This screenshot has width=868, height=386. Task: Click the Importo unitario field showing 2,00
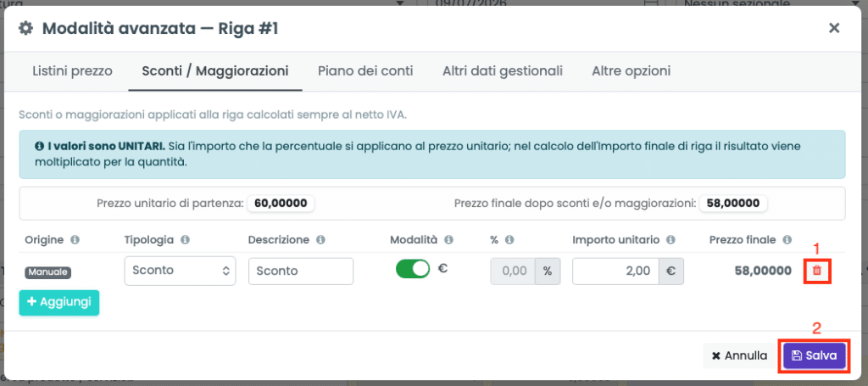point(615,271)
